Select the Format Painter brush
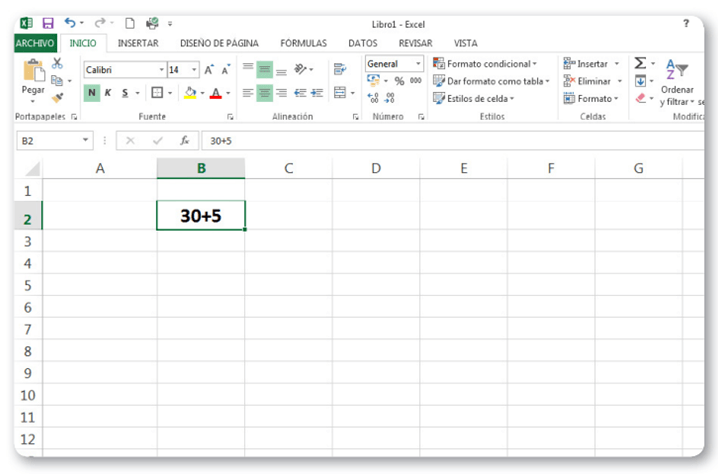 [57, 98]
